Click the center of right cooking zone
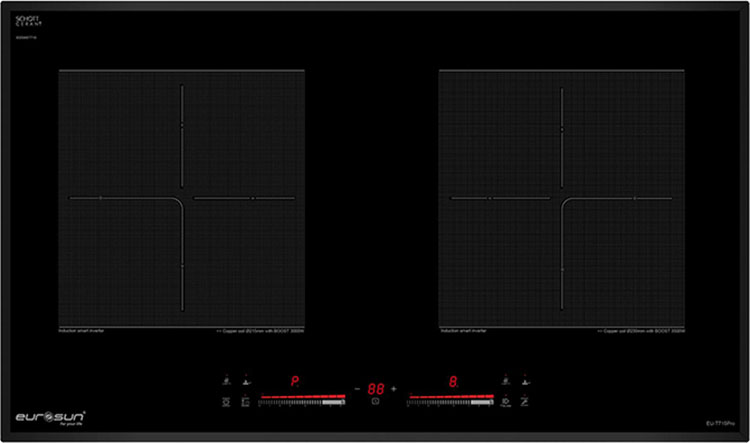Image resolution: width=750 pixels, height=443 pixels. coord(561,198)
